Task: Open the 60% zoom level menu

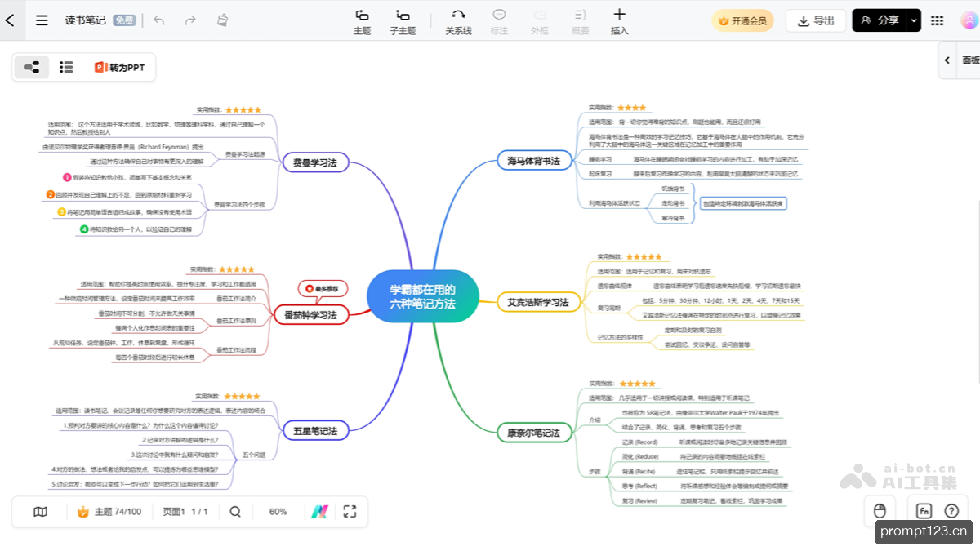Action: coord(278,512)
